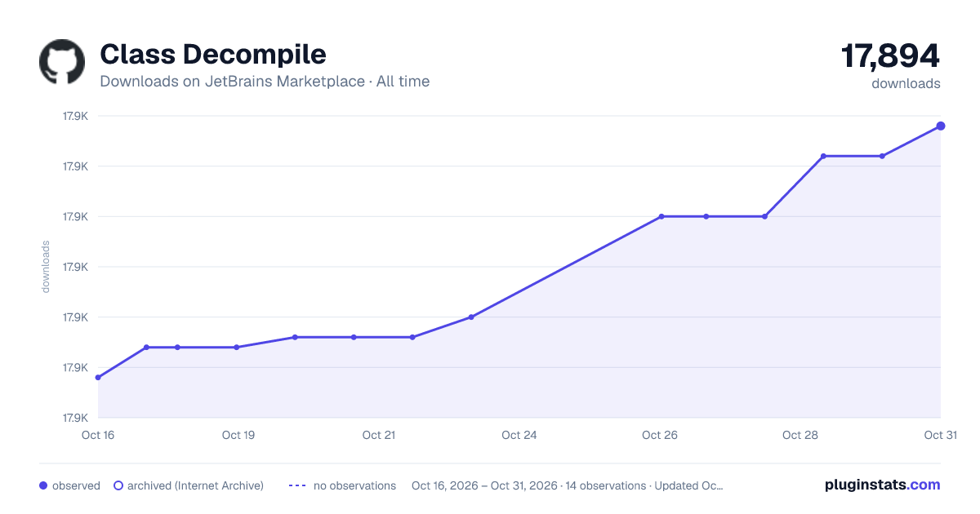Click the 17,894 total count
980x514 pixels.
click(x=890, y=56)
